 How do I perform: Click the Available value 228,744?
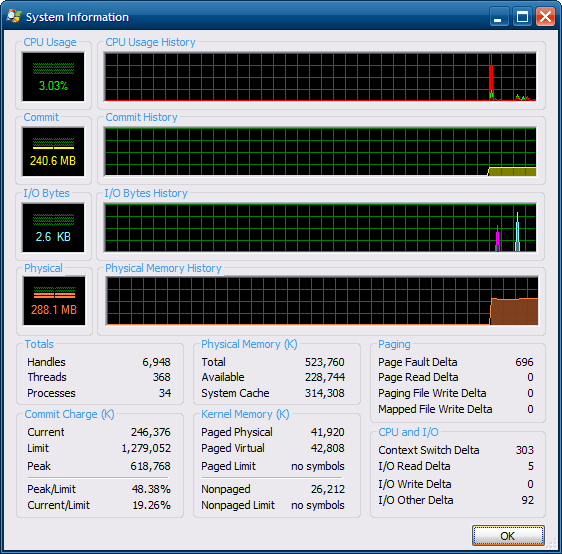[x=325, y=377]
